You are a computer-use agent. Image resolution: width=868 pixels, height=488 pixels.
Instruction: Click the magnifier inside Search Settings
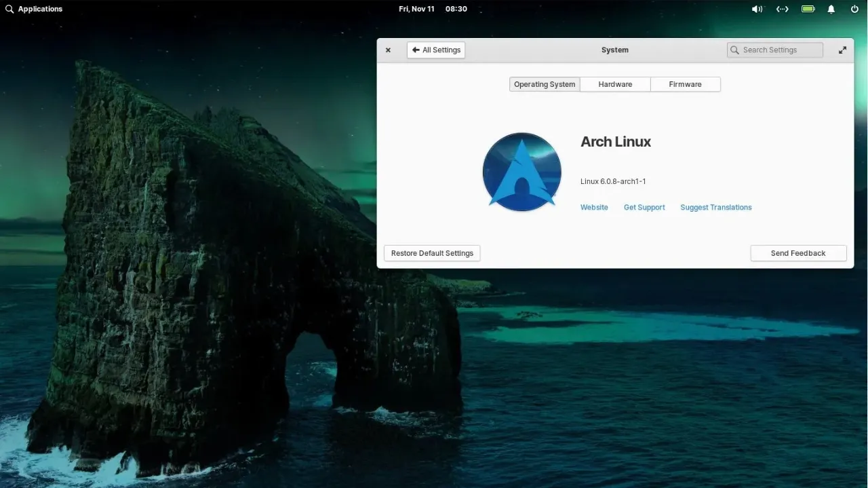tap(734, 50)
